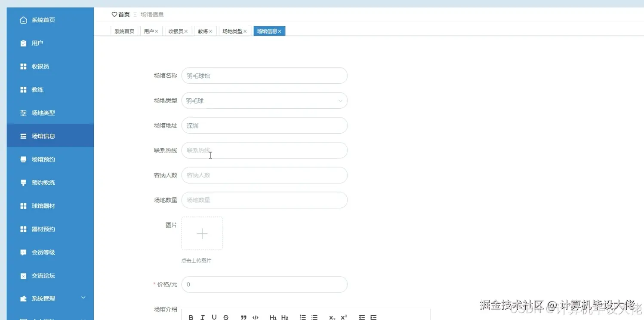Apply underline formatting in the editor toolbar
Image resolution: width=644 pixels, height=320 pixels.
214,317
